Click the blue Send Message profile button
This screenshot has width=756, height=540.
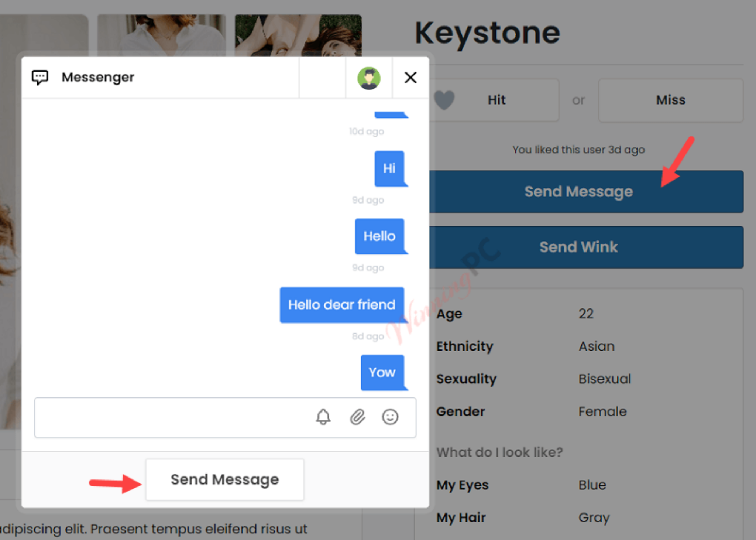pyautogui.click(x=586, y=191)
